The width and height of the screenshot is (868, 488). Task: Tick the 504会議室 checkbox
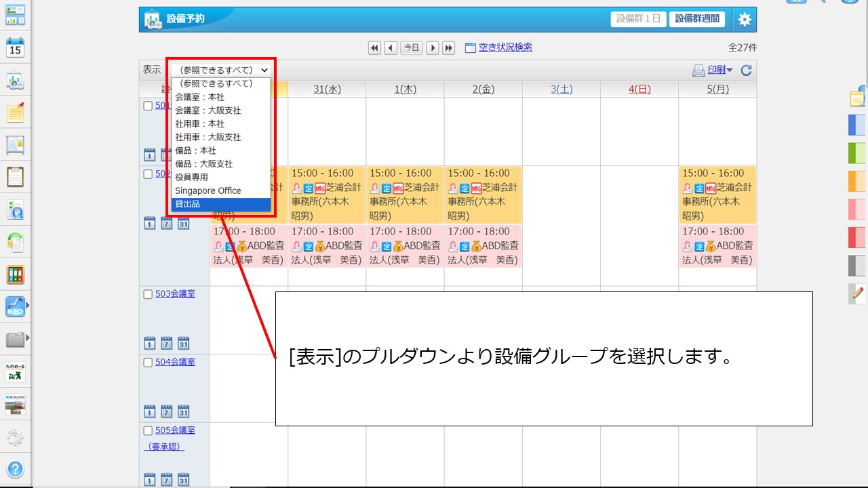(x=148, y=362)
